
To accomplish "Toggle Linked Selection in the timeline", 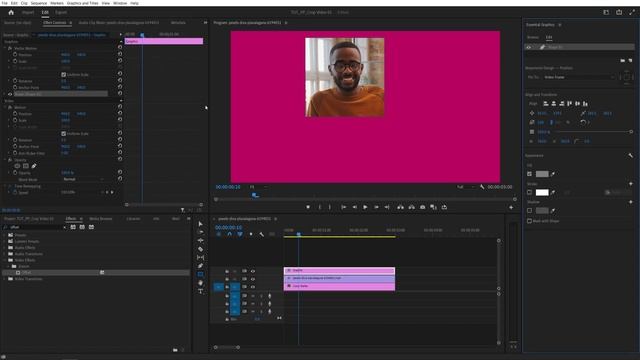I will point(240,234).
